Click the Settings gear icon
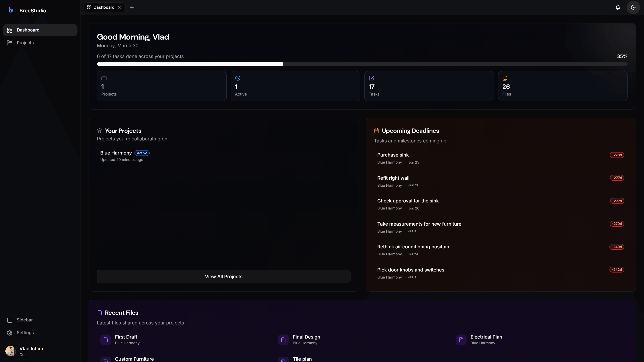The width and height of the screenshot is (644, 362). pyautogui.click(x=10, y=333)
